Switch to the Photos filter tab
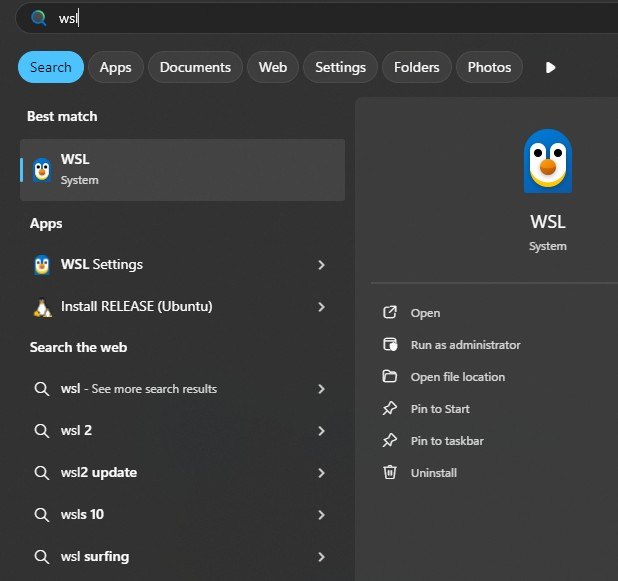The width and height of the screenshot is (618, 581). pyautogui.click(x=489, y=67)
